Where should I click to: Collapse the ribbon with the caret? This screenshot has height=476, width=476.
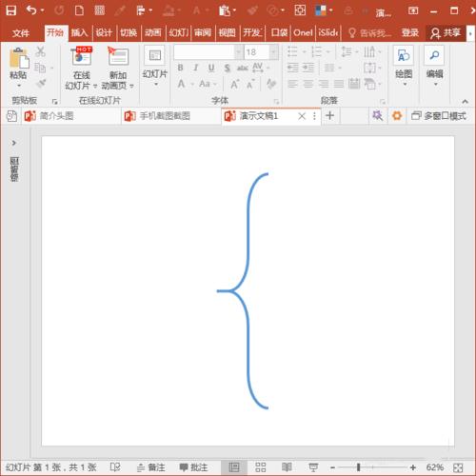[x=465, y=102]
